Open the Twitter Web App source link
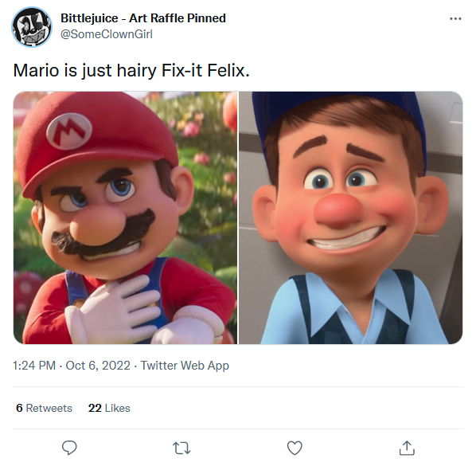 point(185,366)
